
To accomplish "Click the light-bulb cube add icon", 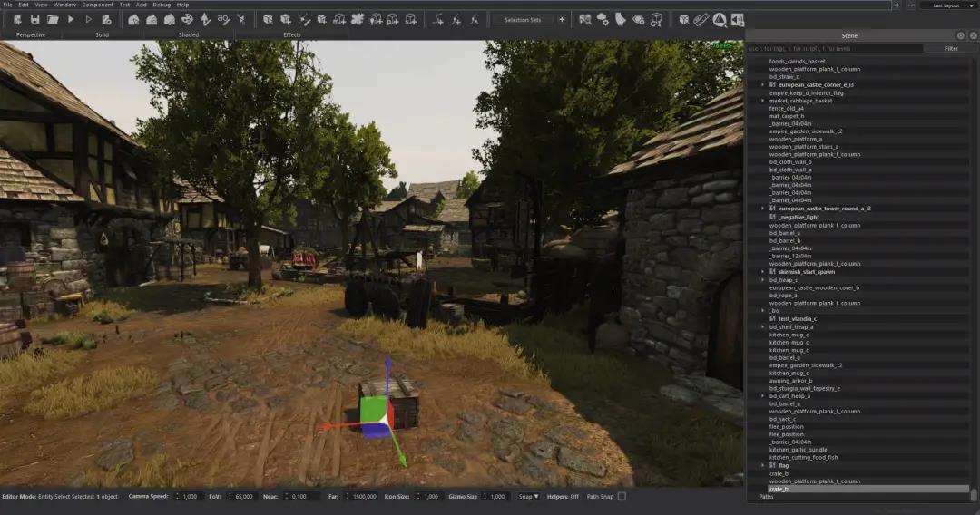I will tap(376, 20).
